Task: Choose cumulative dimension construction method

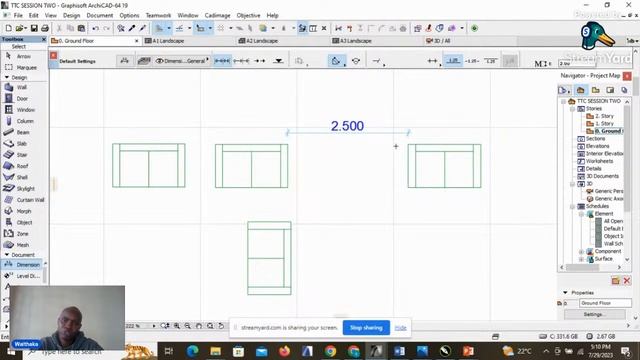Action: [x=241, y=61]
